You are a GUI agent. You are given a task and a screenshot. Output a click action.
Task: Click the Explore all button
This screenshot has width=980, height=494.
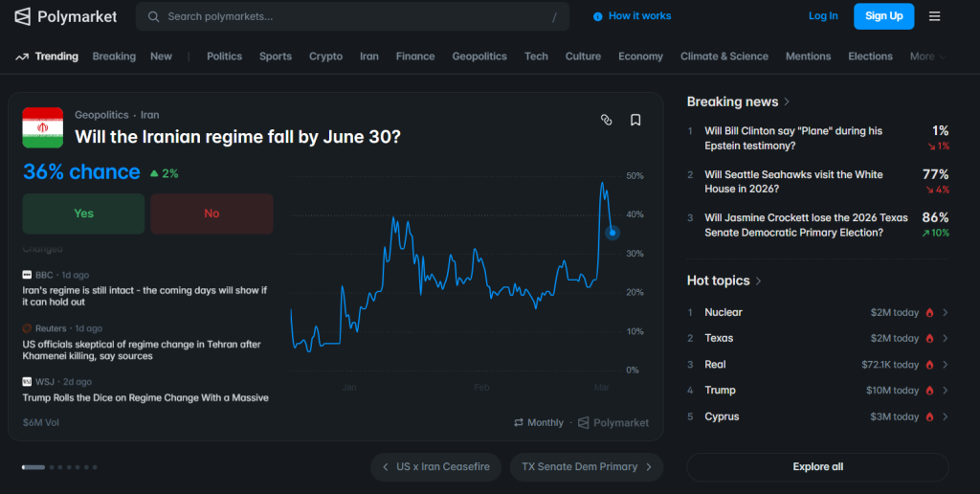coord(817,467)
